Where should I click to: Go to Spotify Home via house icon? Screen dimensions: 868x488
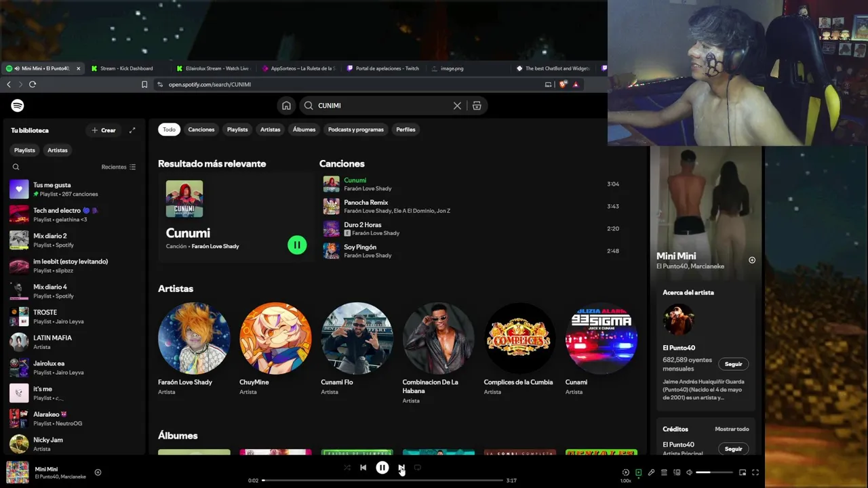(286, 106)
